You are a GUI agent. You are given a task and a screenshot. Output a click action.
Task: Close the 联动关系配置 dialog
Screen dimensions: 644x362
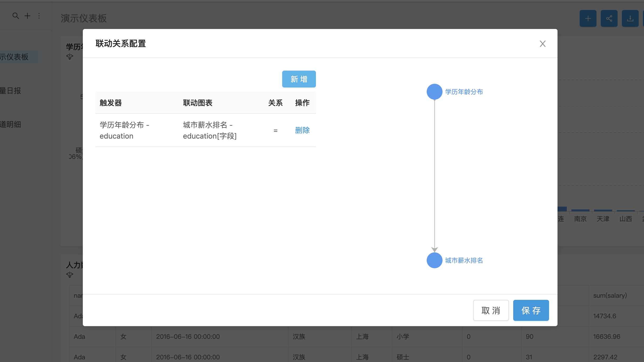[542, 44]
